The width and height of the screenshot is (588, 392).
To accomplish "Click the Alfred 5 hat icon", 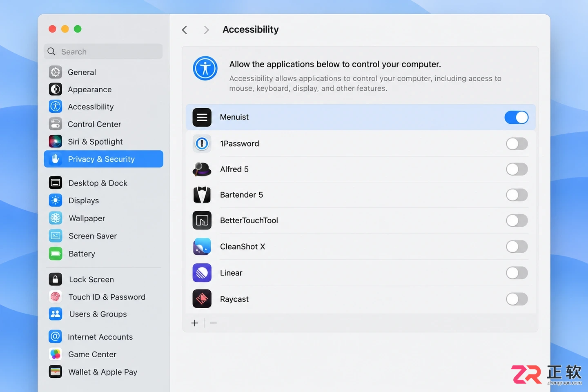I will 202,169.
